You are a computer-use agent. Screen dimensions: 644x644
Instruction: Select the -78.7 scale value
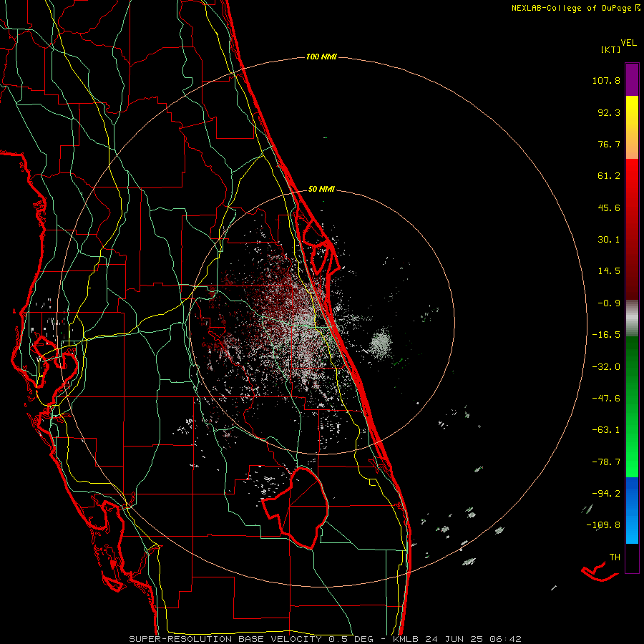tap(606, 462)
